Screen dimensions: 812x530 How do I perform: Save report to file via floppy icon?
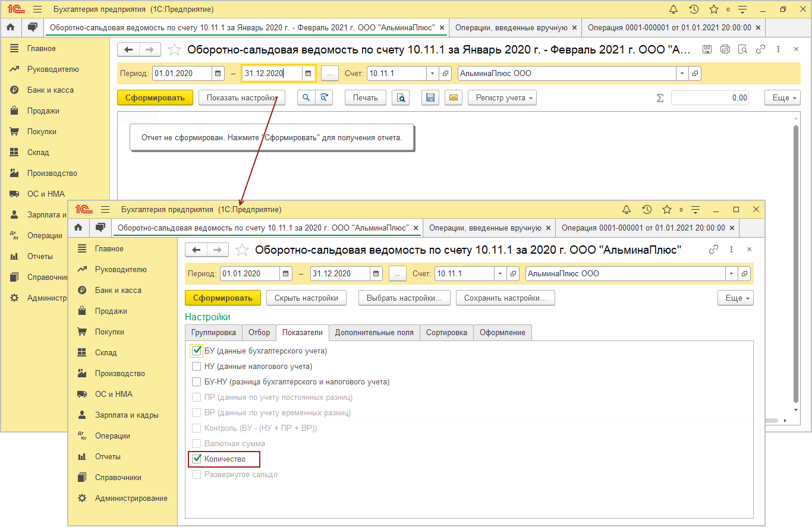(430, 97)
